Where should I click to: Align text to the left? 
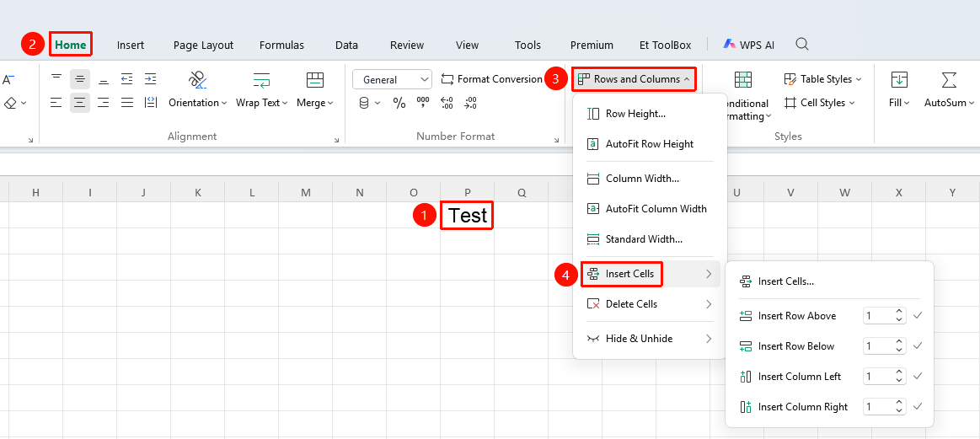[x=56, y=103]
